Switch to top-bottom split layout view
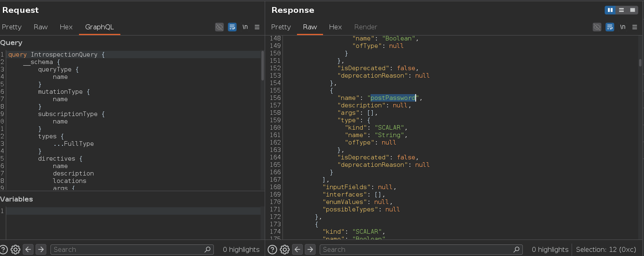644x256 pixels. click(x=621, y=10)
